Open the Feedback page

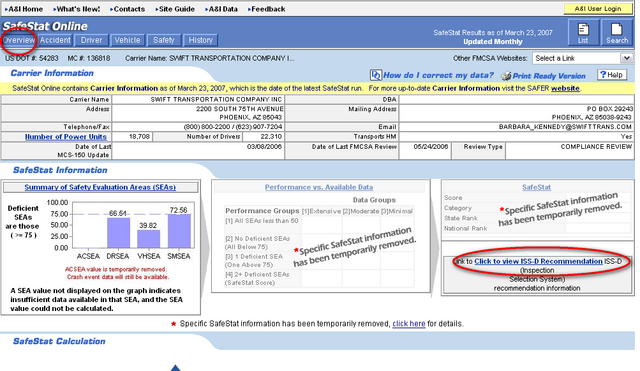click(267, 9)
